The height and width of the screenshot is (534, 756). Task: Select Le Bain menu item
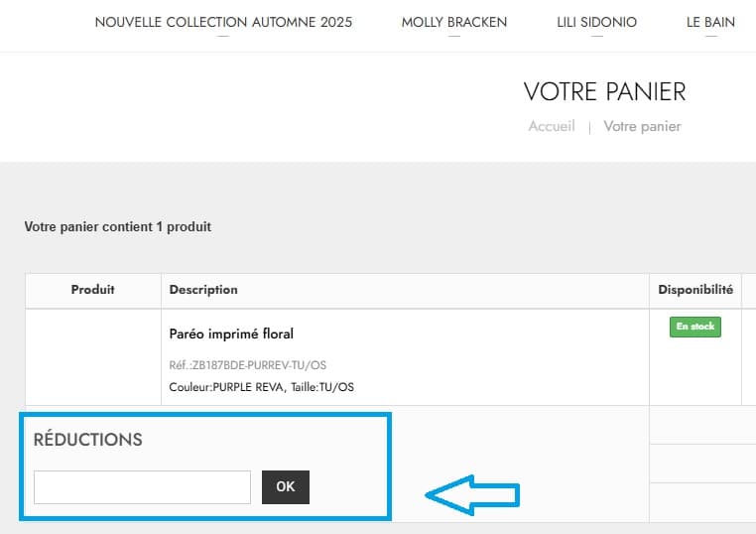710,22
